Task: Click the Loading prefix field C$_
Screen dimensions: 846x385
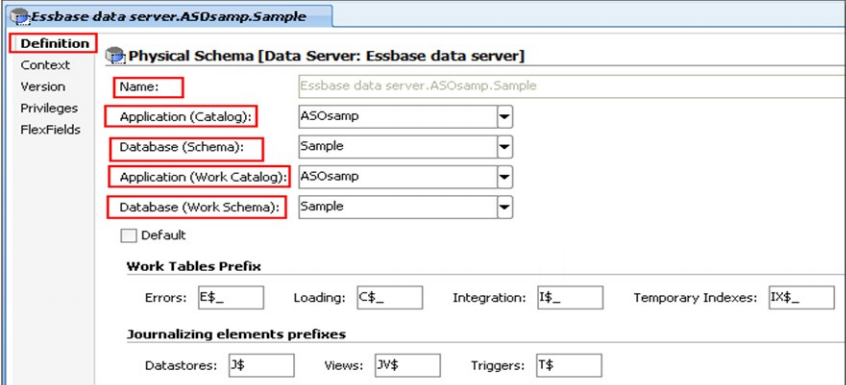Action: tap(390, 298)
